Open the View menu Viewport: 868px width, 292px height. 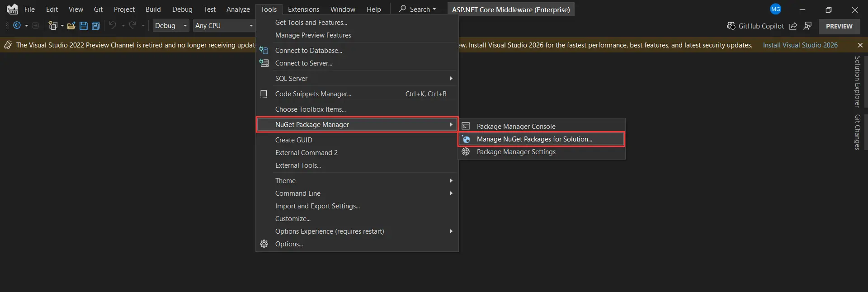[x=75, y=9]
